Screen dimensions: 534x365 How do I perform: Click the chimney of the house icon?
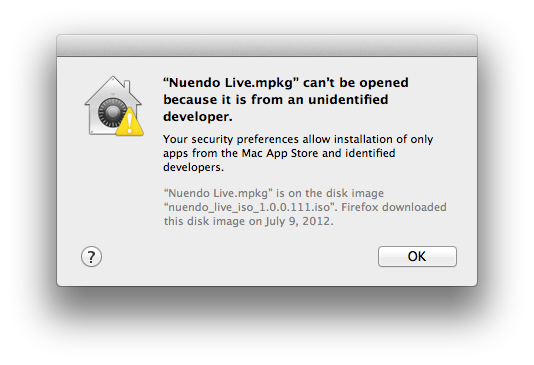point(127,86)
